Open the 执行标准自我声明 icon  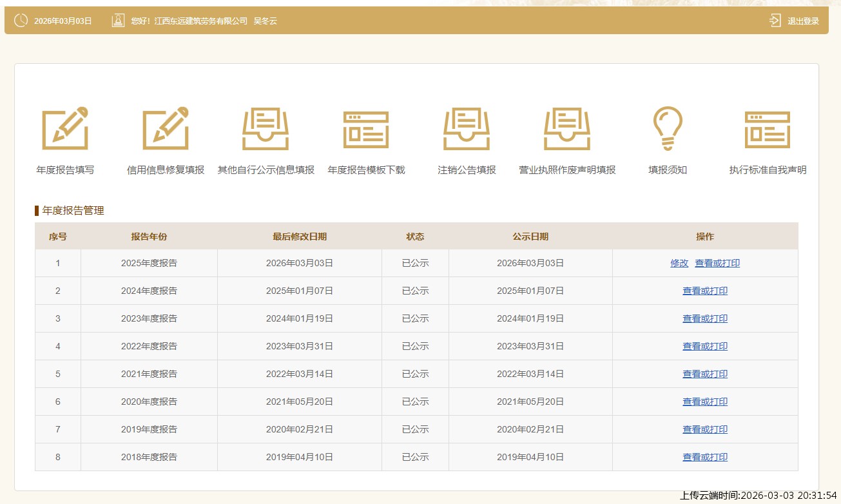coord(768,128)
